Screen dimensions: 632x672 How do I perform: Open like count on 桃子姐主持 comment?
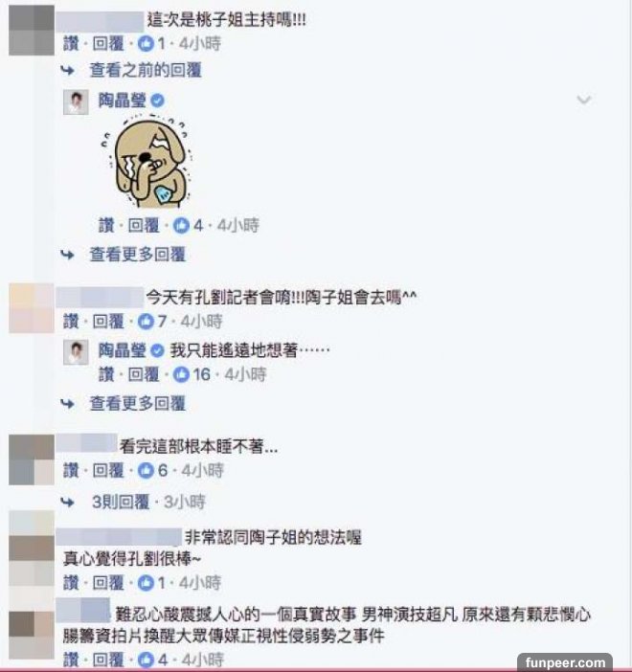click(152, 43)
